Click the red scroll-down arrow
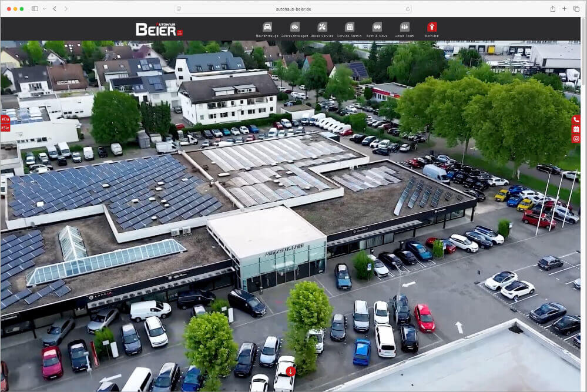Screen dimensions: 587x392 pyautogui.click(x=290, y=371)
